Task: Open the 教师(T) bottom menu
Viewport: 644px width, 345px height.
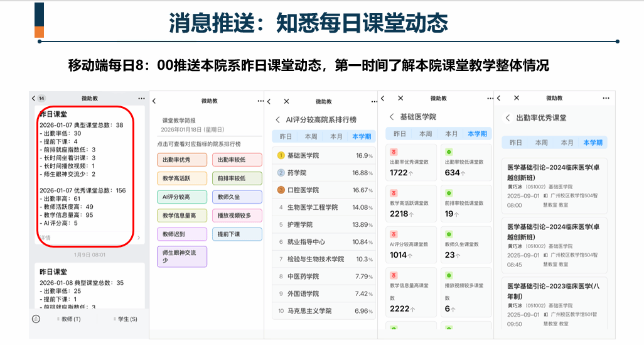Action: coord(68,319)
